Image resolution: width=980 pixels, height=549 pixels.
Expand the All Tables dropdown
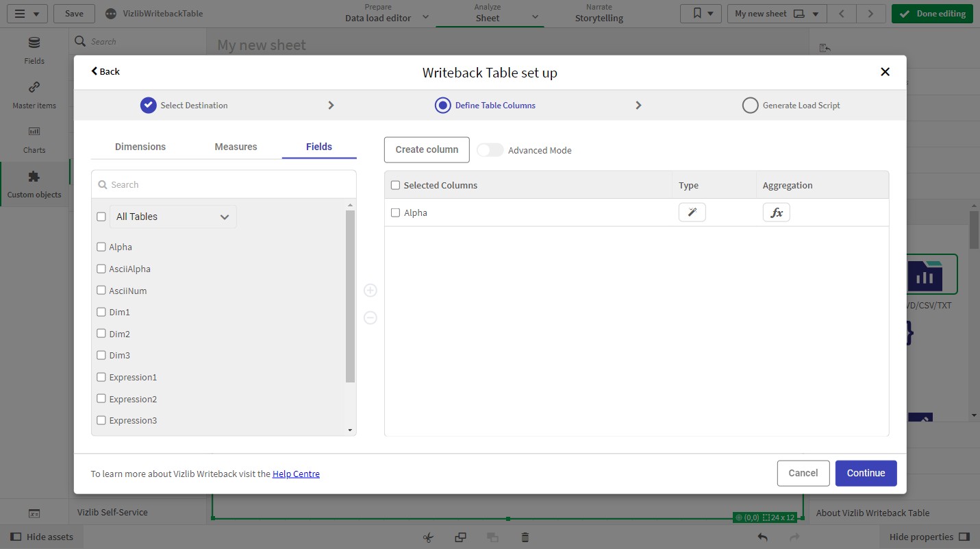(173, 217)
